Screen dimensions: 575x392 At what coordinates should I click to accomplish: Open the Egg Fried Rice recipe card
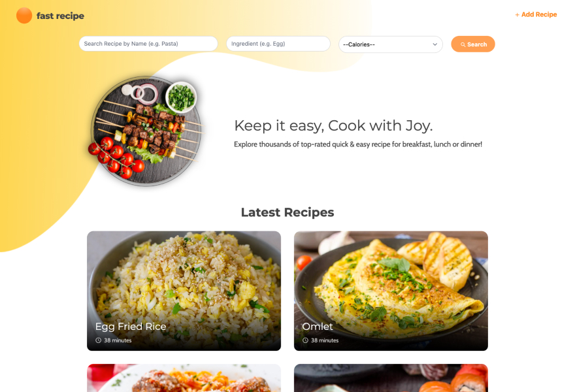184,291
